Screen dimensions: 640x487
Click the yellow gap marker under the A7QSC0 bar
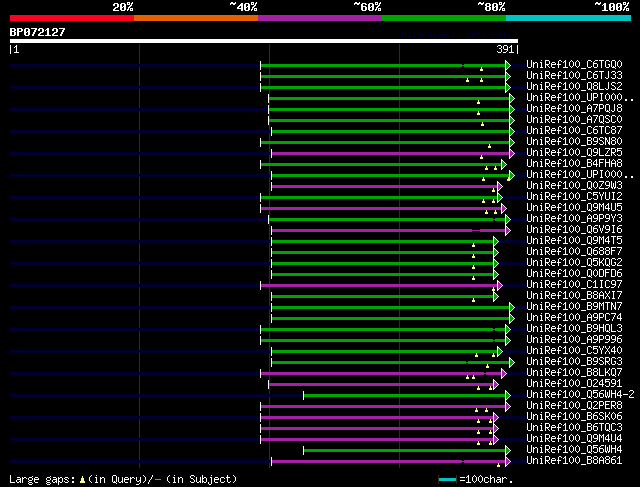[482, 124]
